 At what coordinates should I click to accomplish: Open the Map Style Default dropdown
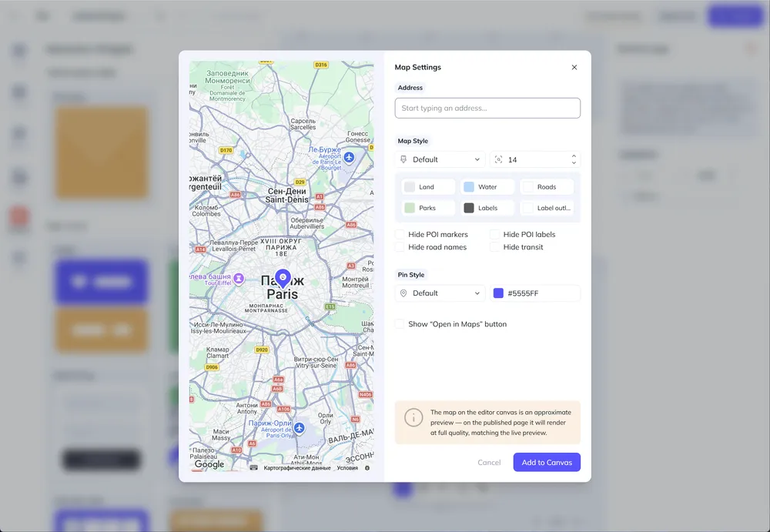[x=440, y=159]
